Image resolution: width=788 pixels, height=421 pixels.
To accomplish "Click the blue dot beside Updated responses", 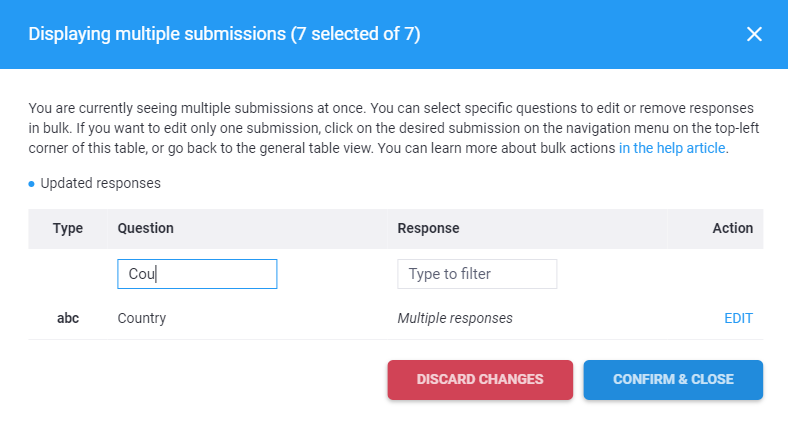I will [x=32, y=184].
